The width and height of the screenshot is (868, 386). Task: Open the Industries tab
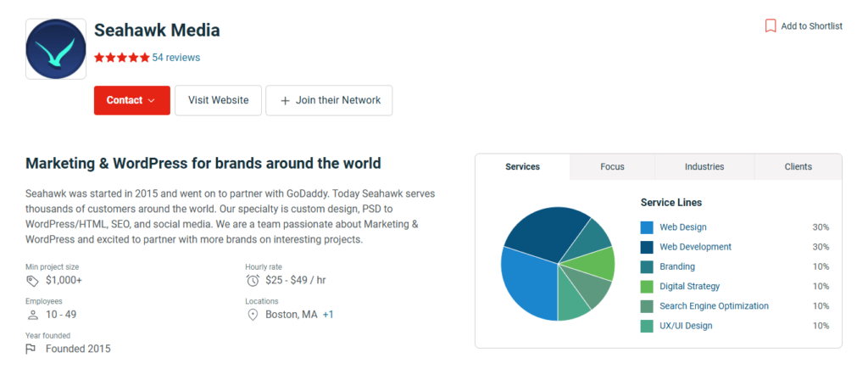tap(704, 166)
